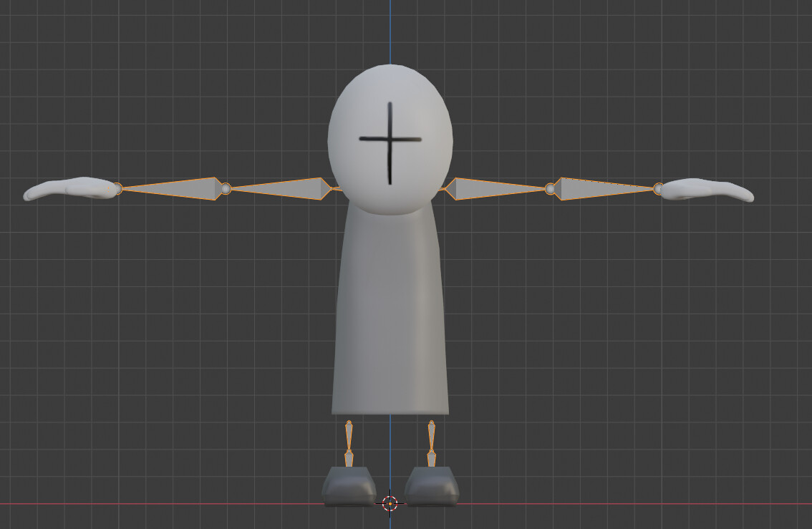Select the upper arm bone right of the head

point(495,188)
